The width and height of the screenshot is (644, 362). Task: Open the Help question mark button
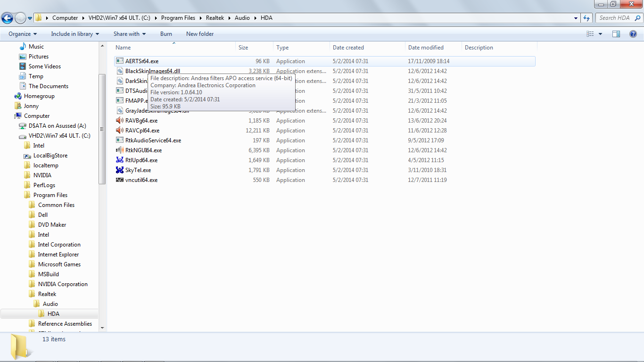(634, 34)
